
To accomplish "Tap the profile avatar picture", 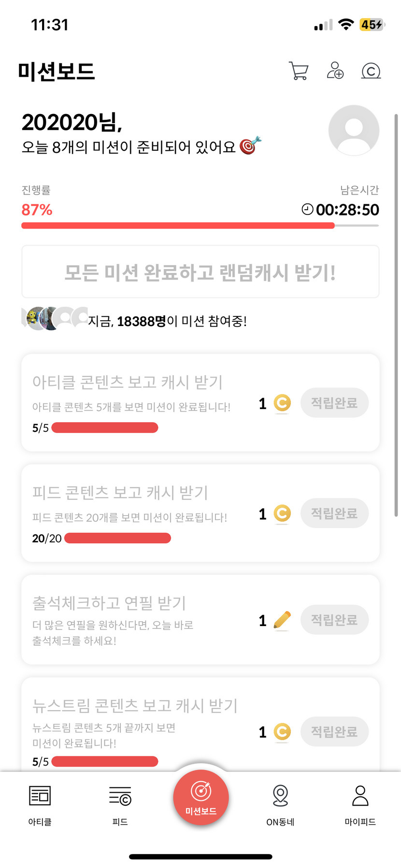I will pyautogui.click(x=354, y=130).
